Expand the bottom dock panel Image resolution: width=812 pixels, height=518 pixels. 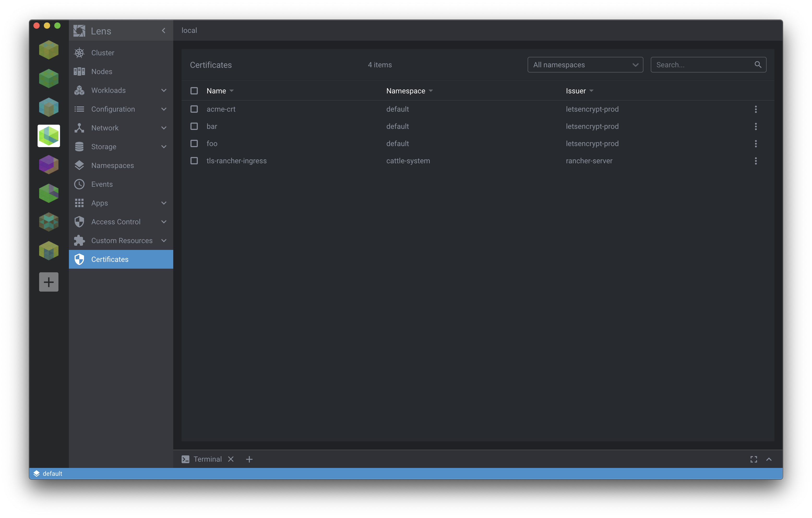click(x=769, y=459)
